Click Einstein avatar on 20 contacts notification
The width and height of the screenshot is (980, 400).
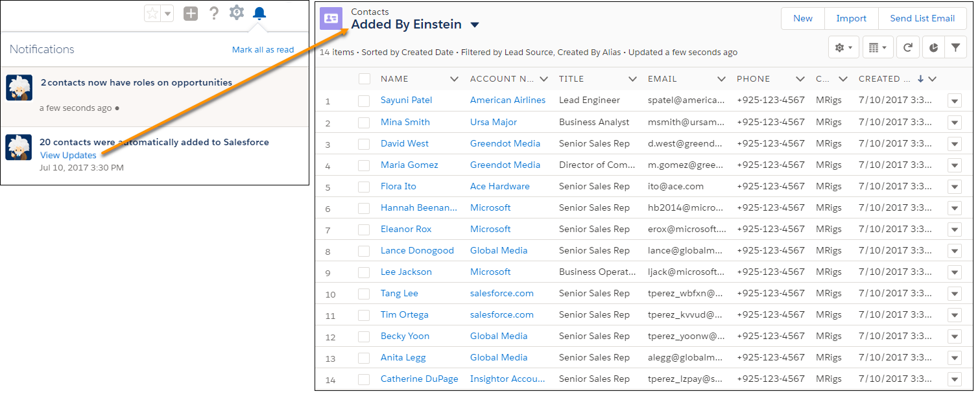pos(19,147)
